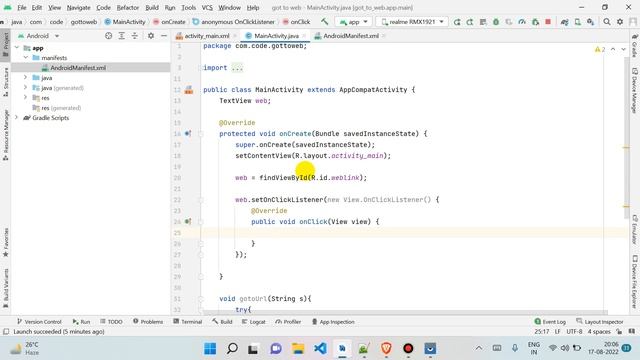Open Visual Studio Code from taskbar
The image size is (640, 360).
tap(320, 349)
